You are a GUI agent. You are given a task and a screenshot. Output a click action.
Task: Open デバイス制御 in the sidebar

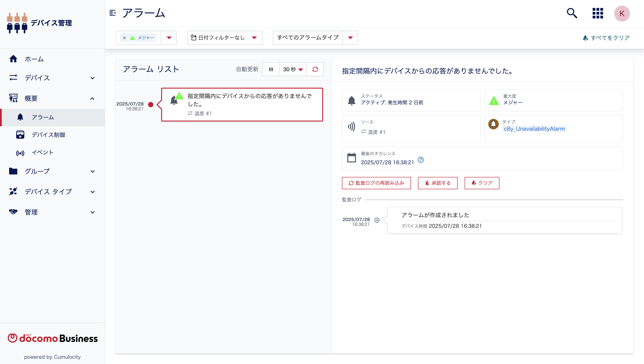tap(52, 135)
